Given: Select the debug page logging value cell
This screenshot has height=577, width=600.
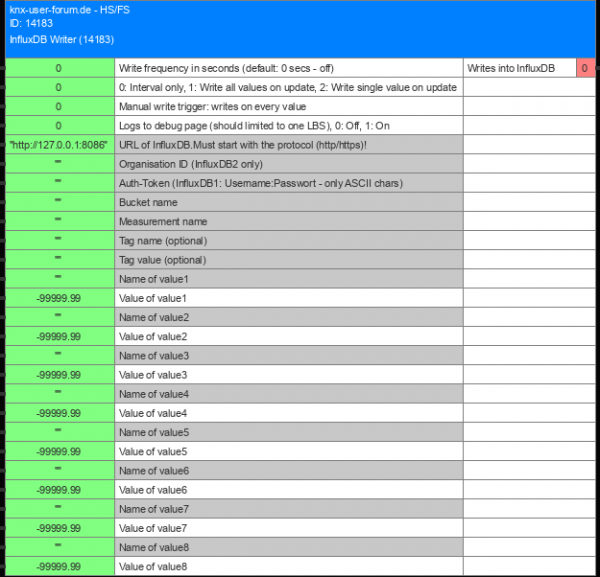Looking at the screenshot, I should (59, 126).
